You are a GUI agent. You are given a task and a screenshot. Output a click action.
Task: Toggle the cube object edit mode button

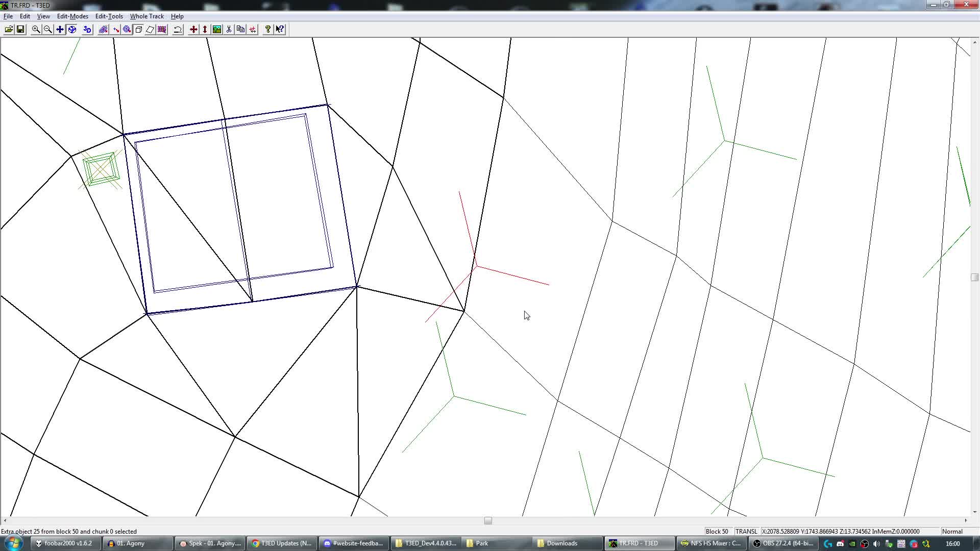[138, 30]
